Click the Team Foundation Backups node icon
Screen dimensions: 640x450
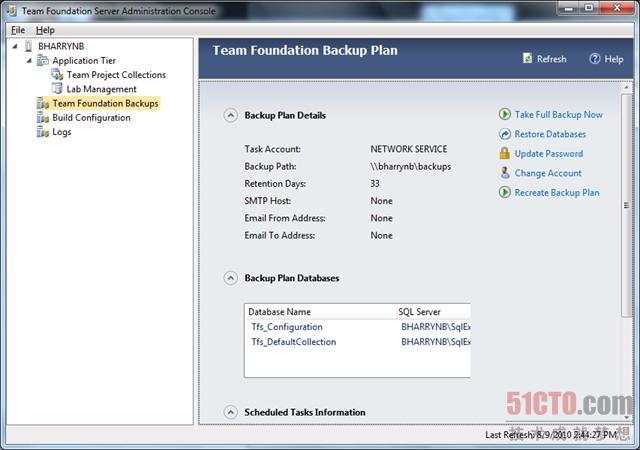(42, 103)
